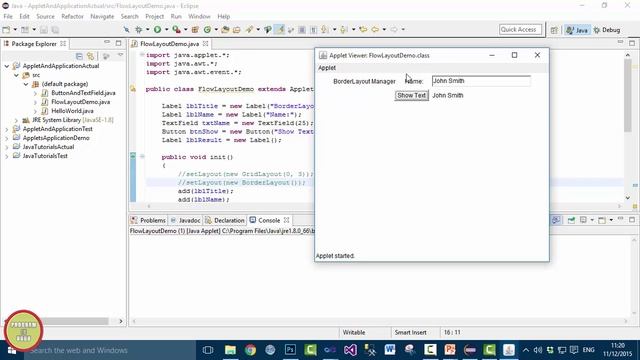This screenshot has width=640, height=360.
Task: Open the New wizard icon in toolbar
Action: tap(6, 30)
